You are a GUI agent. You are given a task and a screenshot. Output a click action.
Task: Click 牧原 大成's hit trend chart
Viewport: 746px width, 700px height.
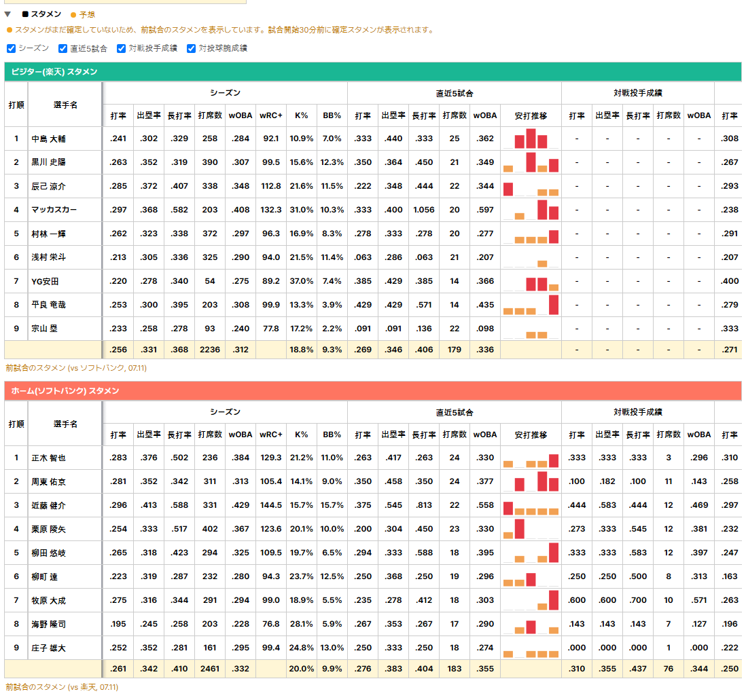[x=531, y=600]
